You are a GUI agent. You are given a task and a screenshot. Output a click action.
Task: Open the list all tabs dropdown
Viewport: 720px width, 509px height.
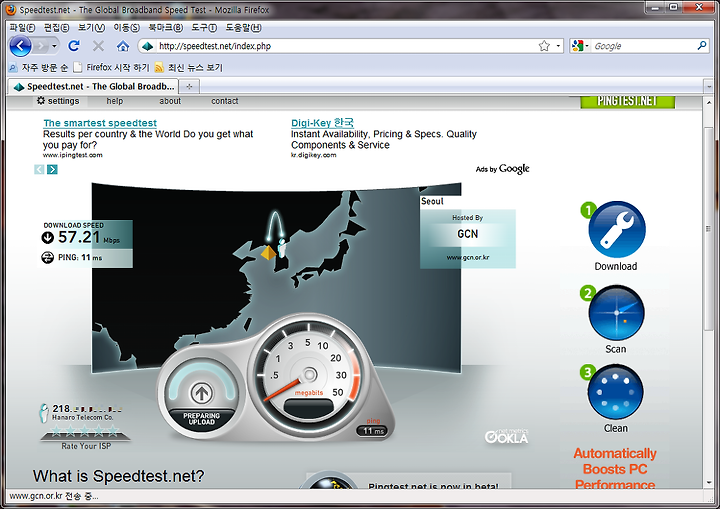pyautogui.click(x=709, y=86)
